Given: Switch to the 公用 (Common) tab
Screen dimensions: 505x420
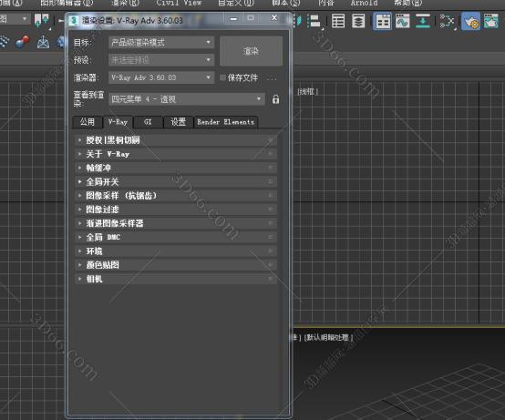Looking at the screenshot, I should (x=88, y=122).
